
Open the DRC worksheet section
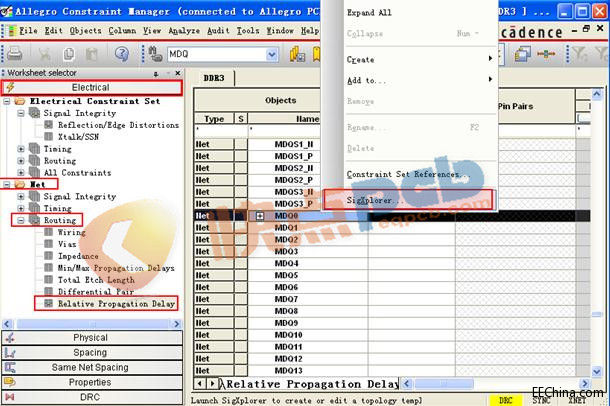92,397
